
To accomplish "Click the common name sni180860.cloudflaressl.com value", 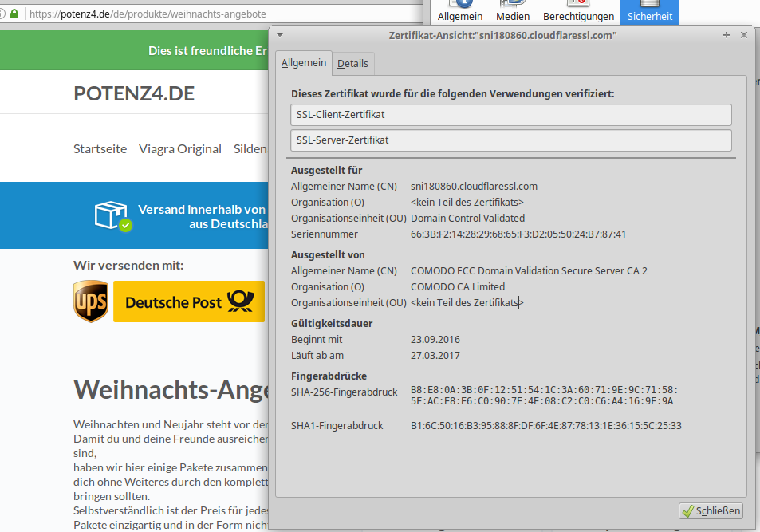I will click(474, 186).
